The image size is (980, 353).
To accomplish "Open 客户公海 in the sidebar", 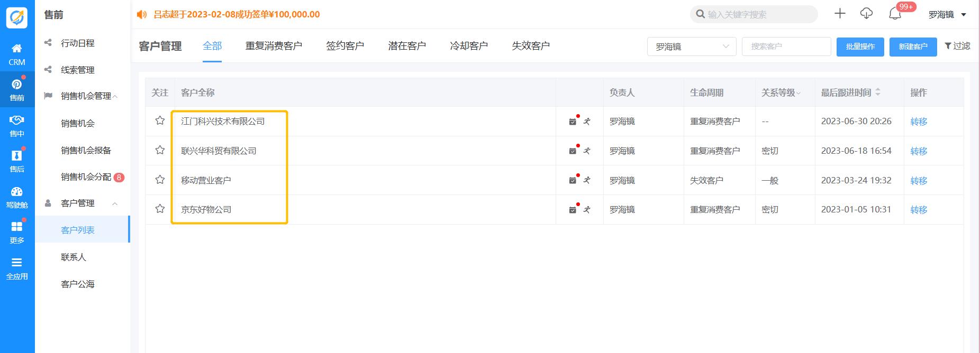I will [78, 284].
